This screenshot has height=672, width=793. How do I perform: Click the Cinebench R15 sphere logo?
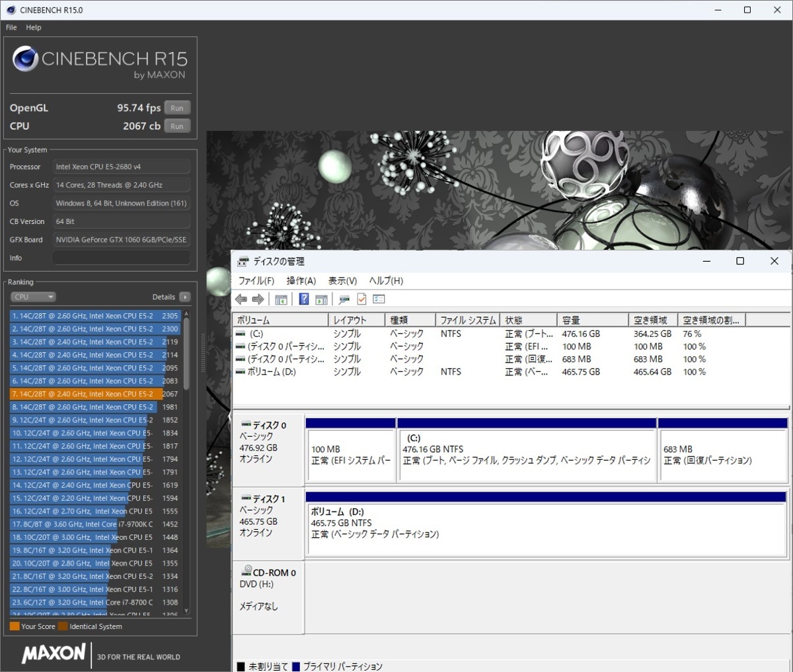25,59
